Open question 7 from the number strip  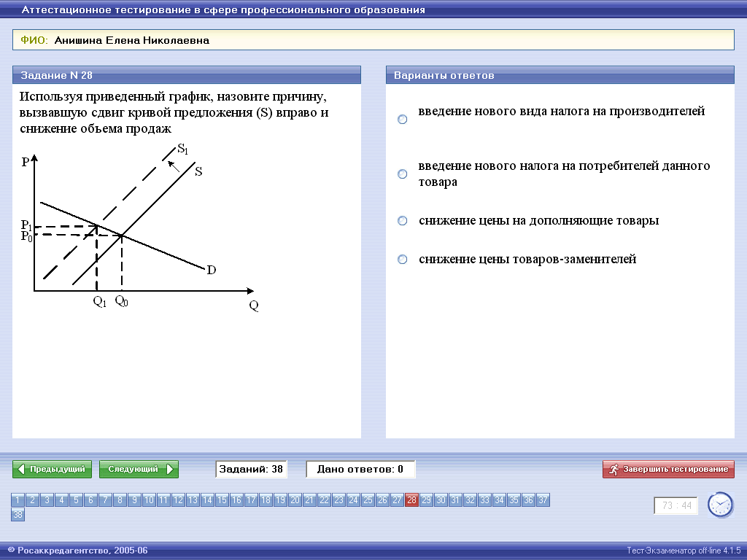[x=105, y=500]
